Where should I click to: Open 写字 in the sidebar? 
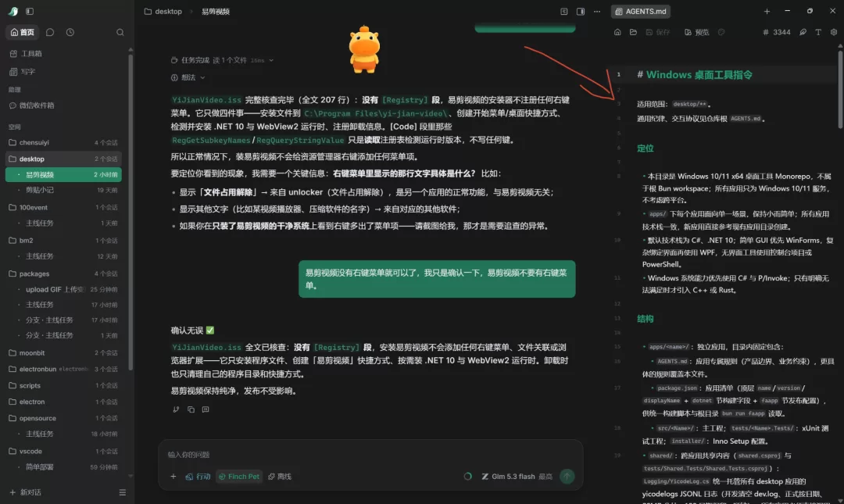[x=28, y=71]
